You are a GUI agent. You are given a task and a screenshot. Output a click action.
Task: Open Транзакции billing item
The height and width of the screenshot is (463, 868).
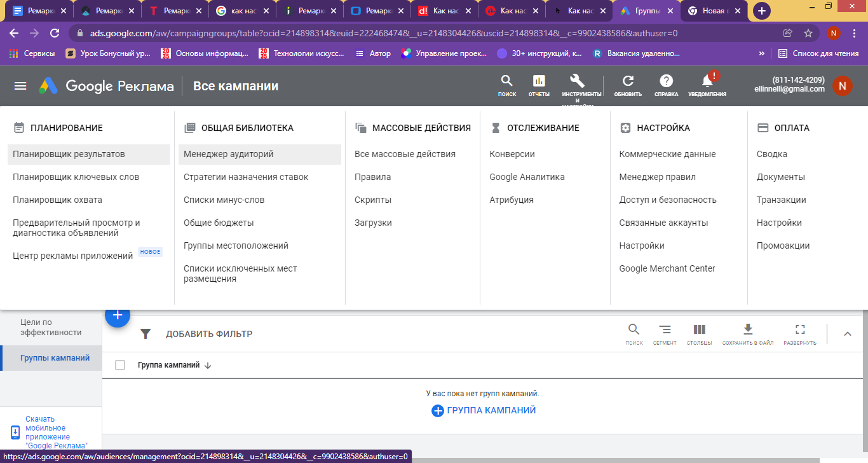coord(782,200)
